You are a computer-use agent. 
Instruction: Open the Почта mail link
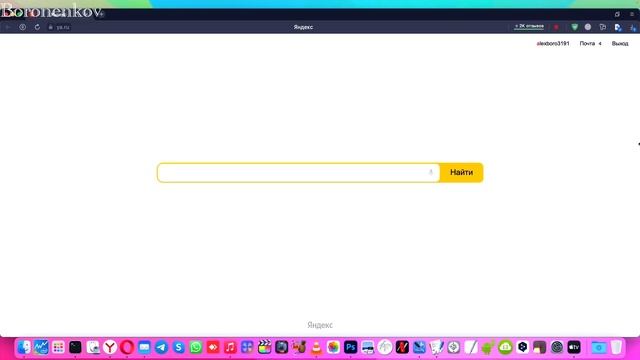[587, 43]
